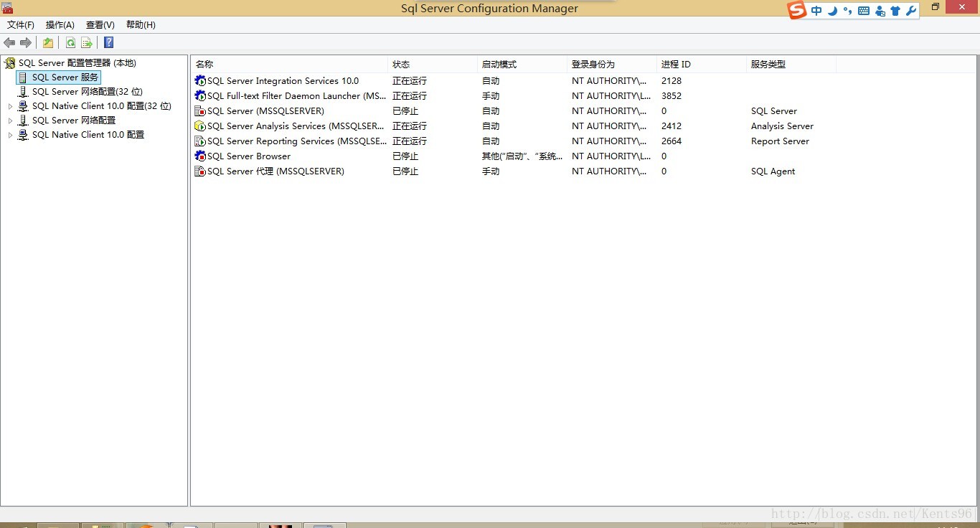Open the Sogou skin shirt icon
Screen dimensions: 980x528
point(895,11)
